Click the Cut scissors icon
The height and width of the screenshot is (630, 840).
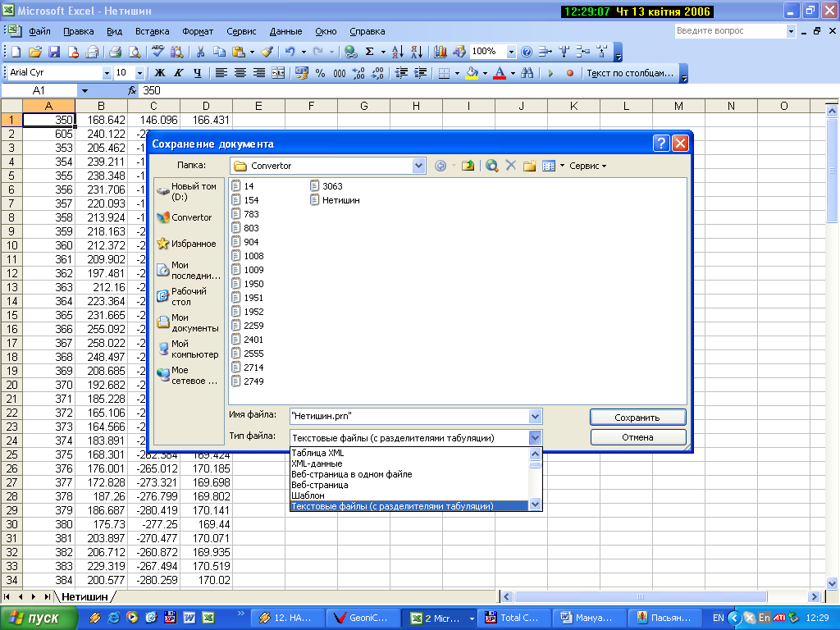[200, 52]
